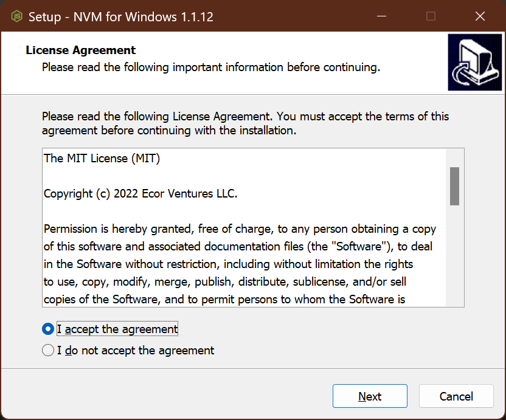Click the "I accept the agreement" label text
The image size is (506, 420).
click(117, 329)
